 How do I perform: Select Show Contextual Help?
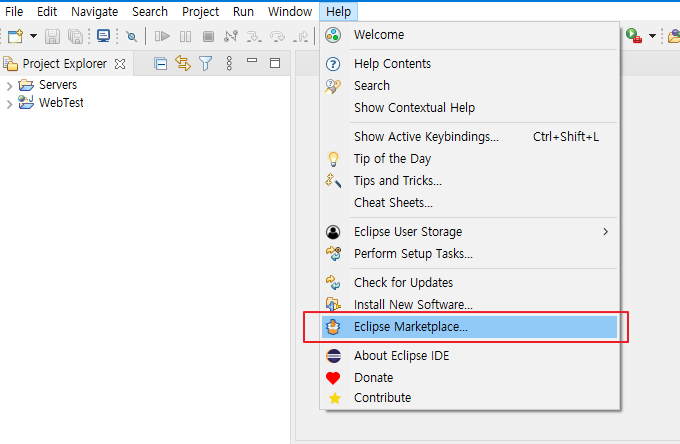[x=470, y=108]
